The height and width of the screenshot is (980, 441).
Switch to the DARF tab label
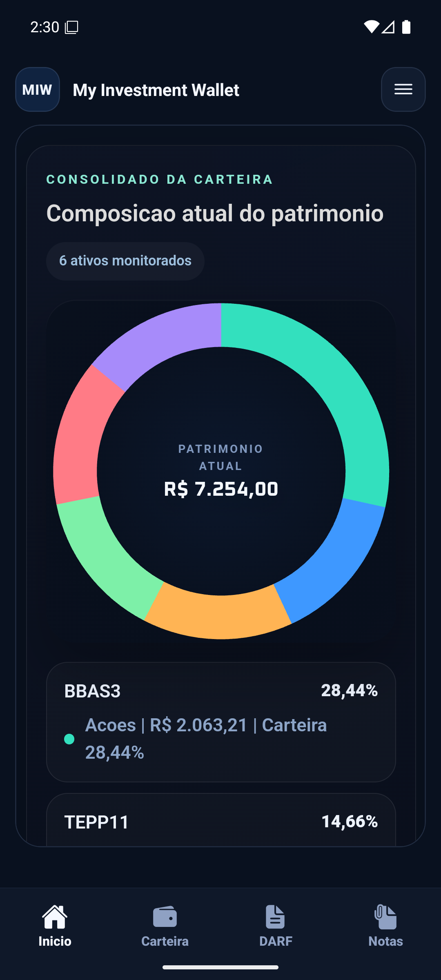point(276,941)
